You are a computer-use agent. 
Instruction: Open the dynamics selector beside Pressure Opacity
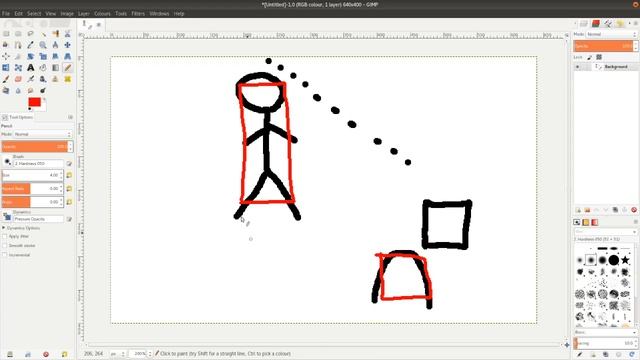coord(7,217)
